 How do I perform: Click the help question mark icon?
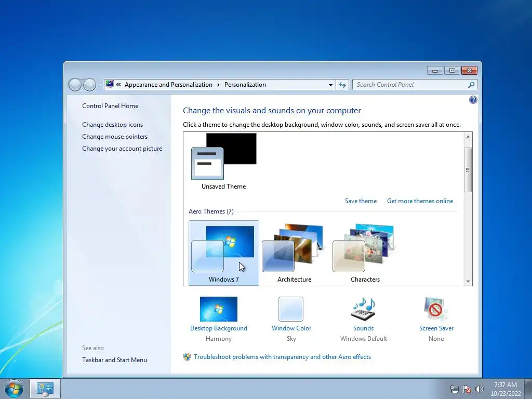pos(473,100)
